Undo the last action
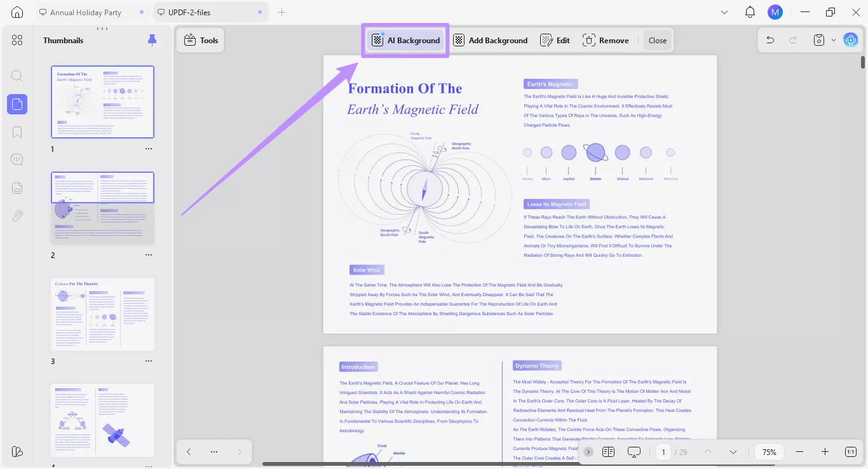868x469 pixels. [770, 39]
